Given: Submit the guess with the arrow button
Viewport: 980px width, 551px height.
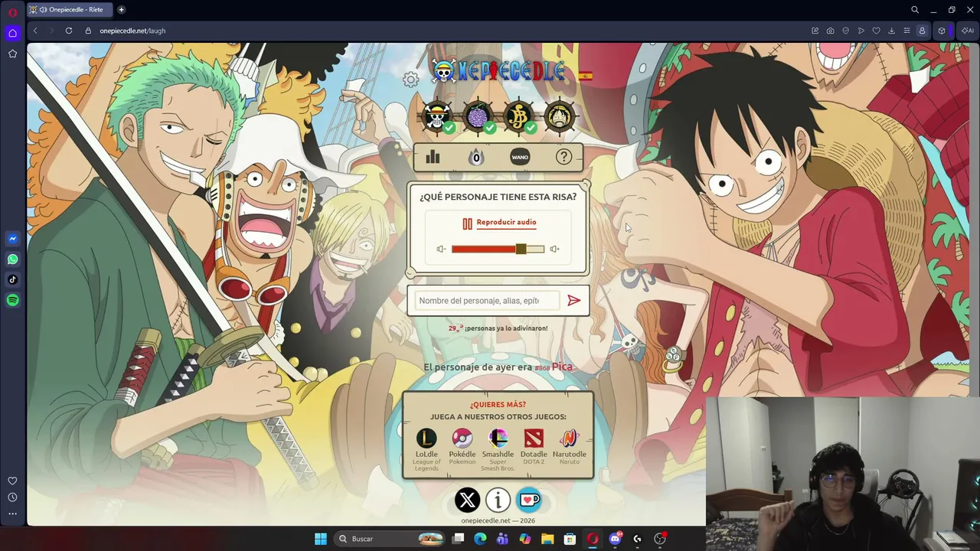Looking at the screenshot, I should (573, 301).
